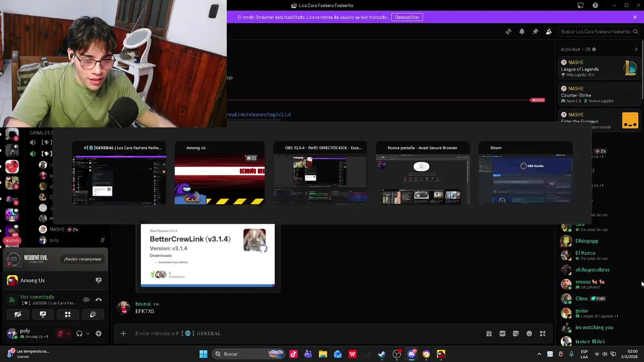Open Among Us from the taskbar
This screenshot has height=362, width=644.
tap(441, 354)
